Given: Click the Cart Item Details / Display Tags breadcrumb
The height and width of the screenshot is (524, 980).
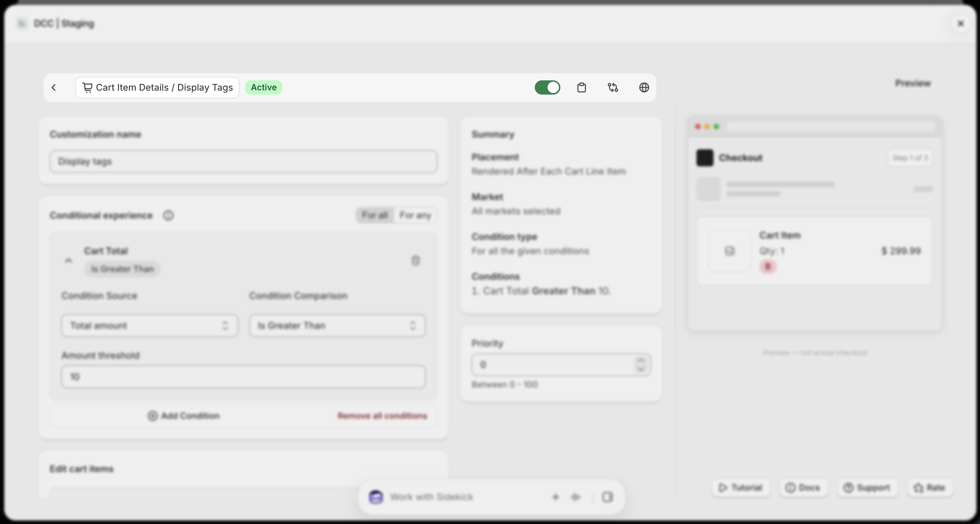Looking at the screenshot, I should 157,87.
